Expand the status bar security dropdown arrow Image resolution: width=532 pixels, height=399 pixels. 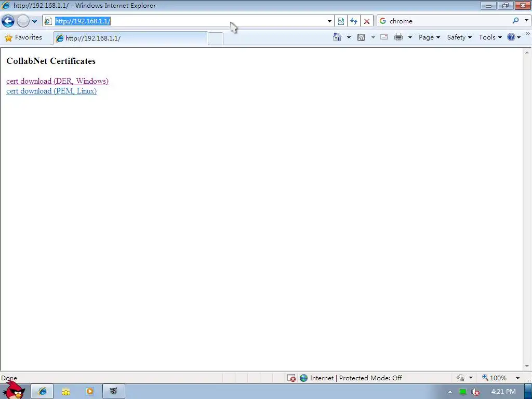(471, 378)
